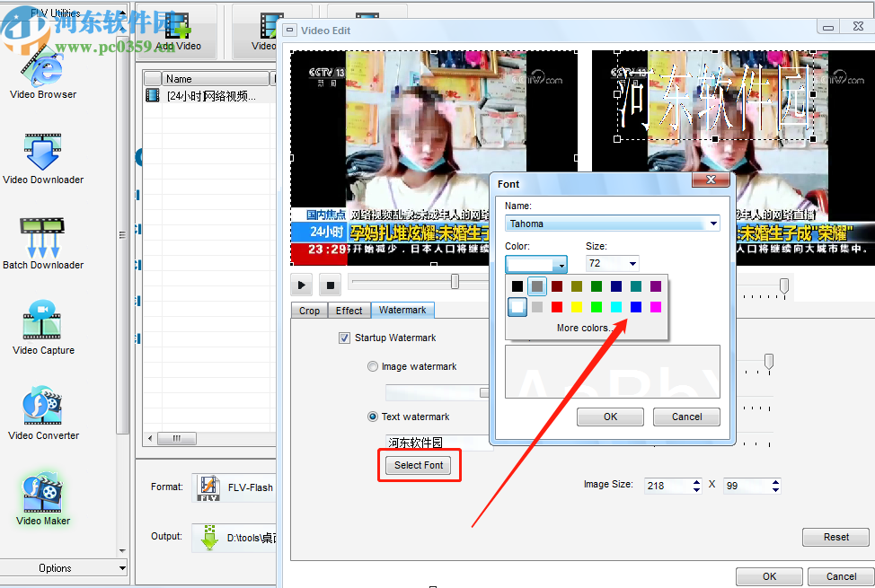Open the Video Capture tool

click(x=43, y=329)
